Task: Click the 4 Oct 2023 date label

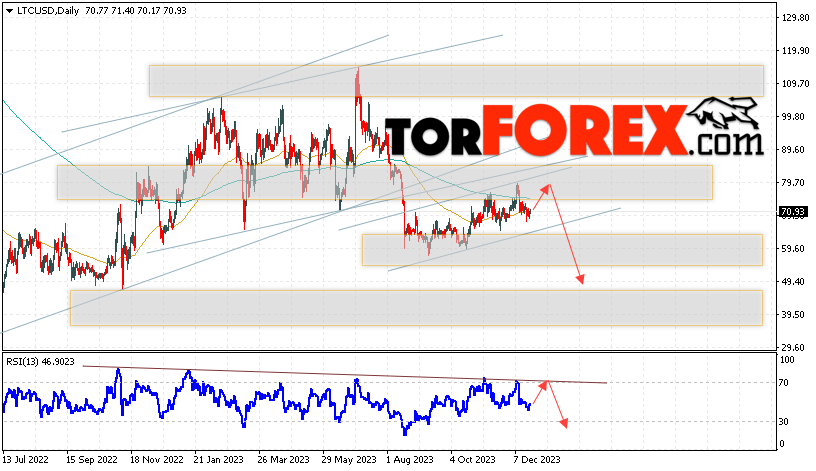Action: pos(473,460)
